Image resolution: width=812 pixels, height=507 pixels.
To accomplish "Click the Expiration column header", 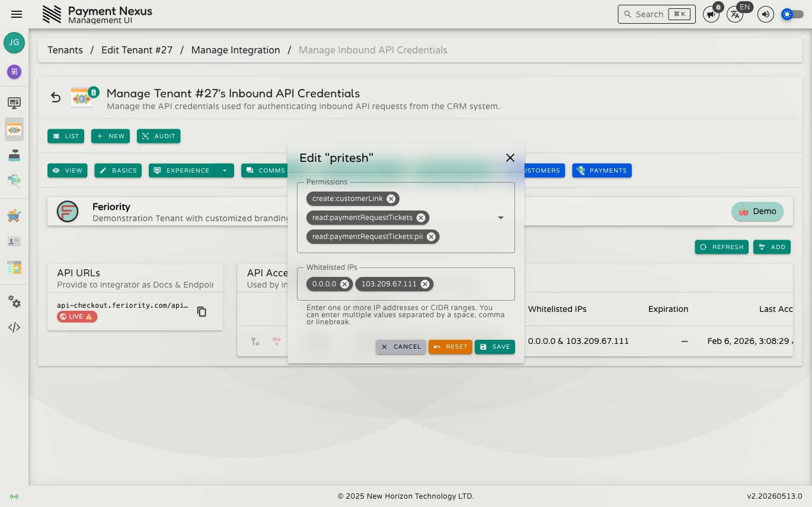I will [668, 309].
